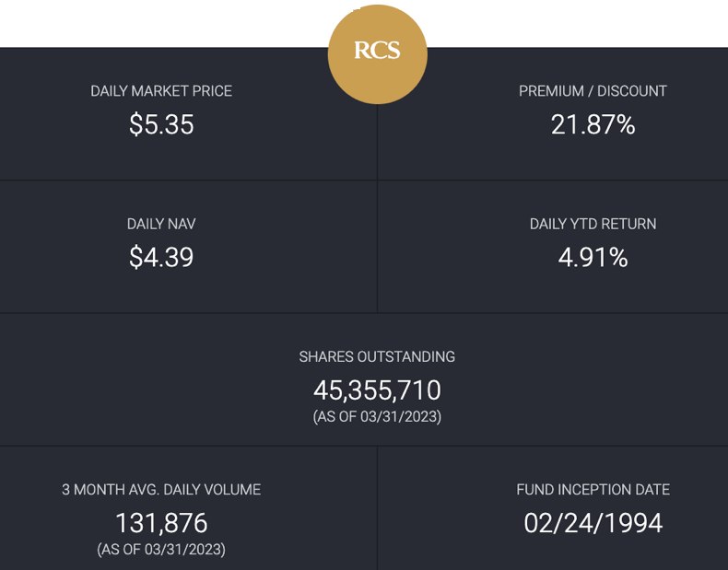Click the 21.87% premium value

593,124
